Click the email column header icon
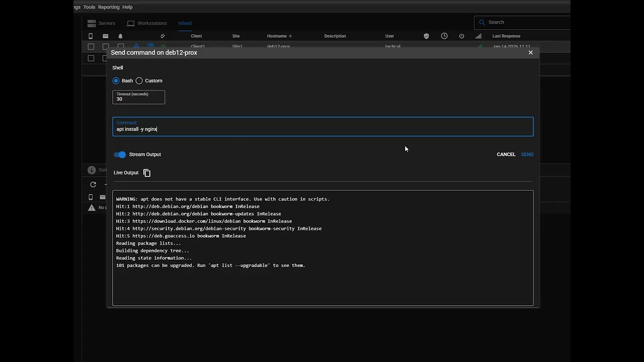The width and height of the screenshot is (644, 362). tap(105, 36)
